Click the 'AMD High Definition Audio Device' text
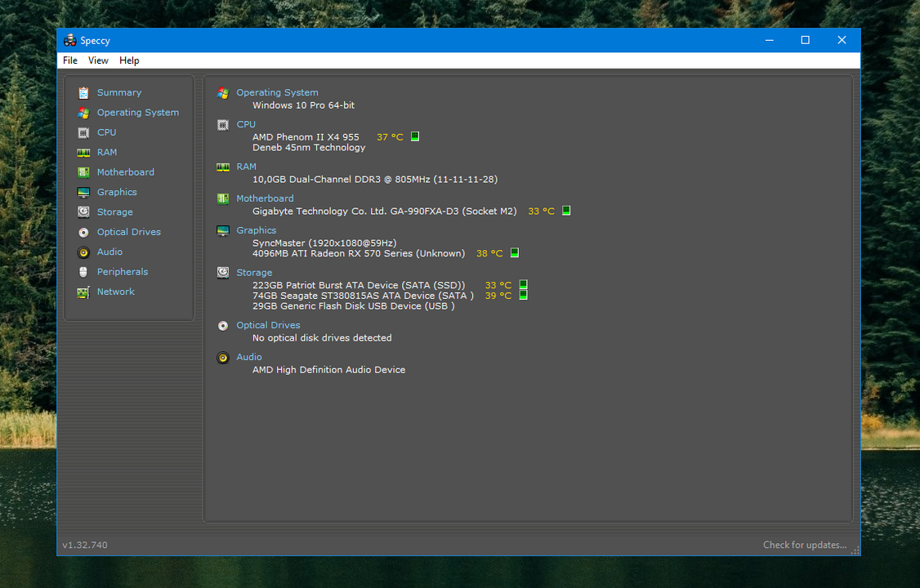This screenshot has height=588, width=920. pos(328,370)
